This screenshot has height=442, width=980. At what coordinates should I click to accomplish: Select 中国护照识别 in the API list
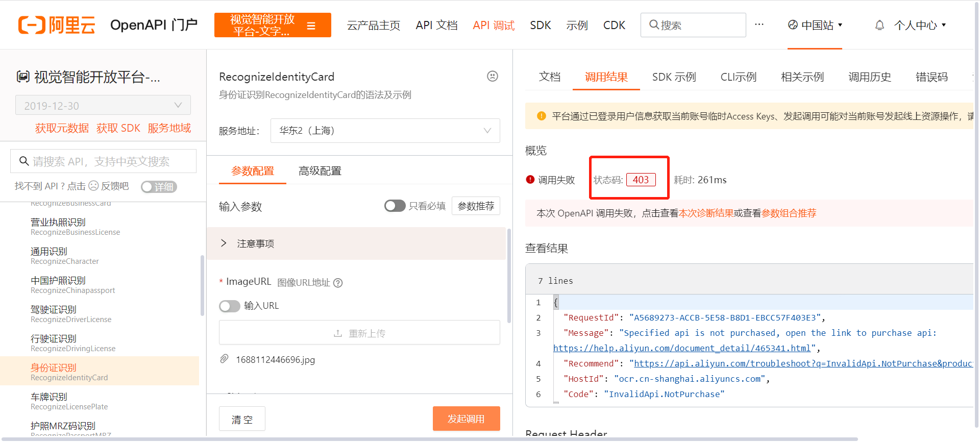coord(73,285)
